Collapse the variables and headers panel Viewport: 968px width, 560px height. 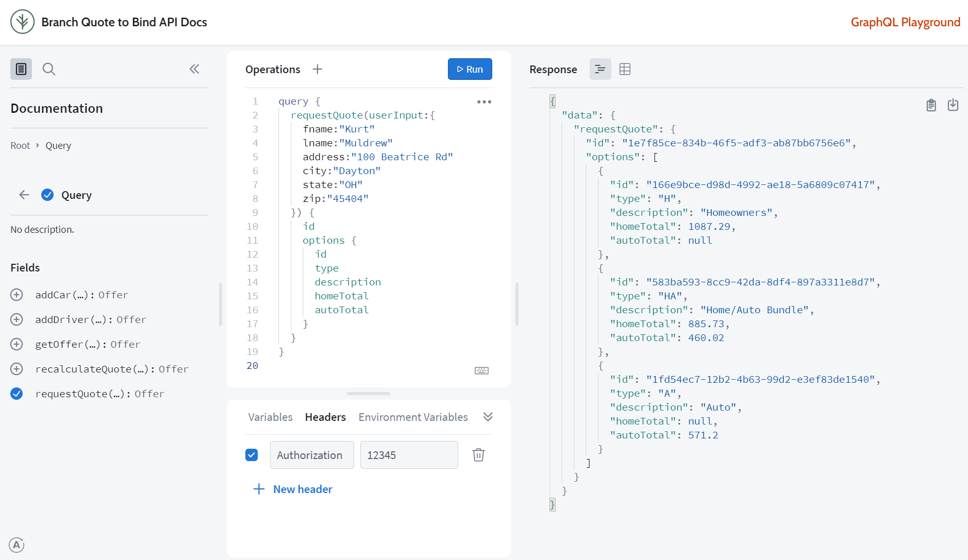(488, 417)
